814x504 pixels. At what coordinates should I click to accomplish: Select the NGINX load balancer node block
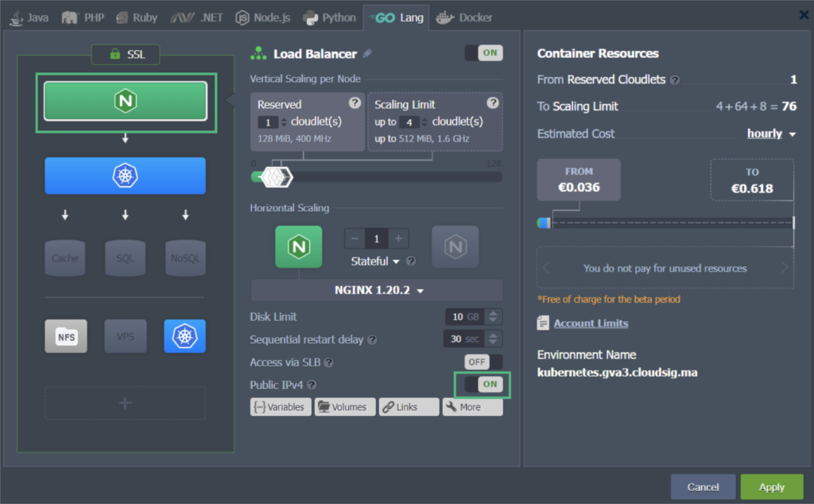click(125, 101)
